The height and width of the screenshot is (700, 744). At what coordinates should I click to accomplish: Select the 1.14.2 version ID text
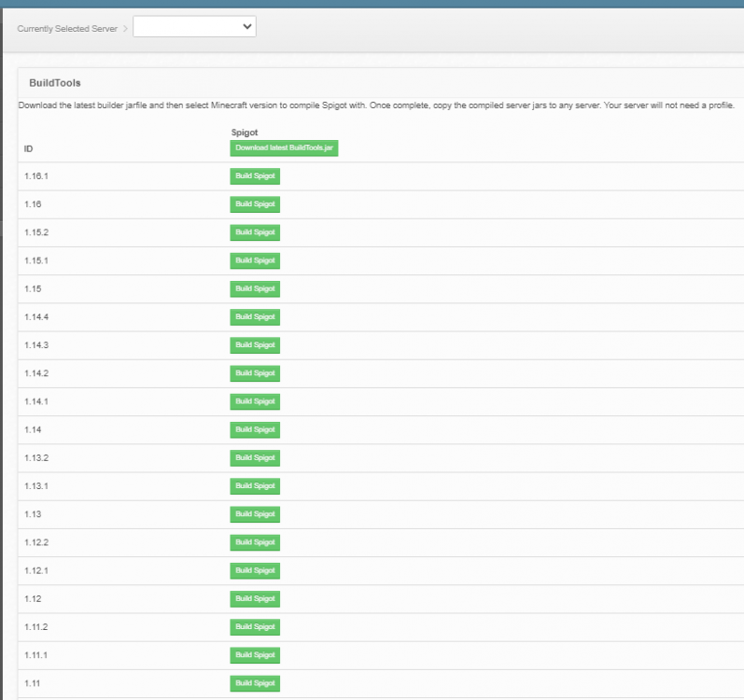pos(36,373)
